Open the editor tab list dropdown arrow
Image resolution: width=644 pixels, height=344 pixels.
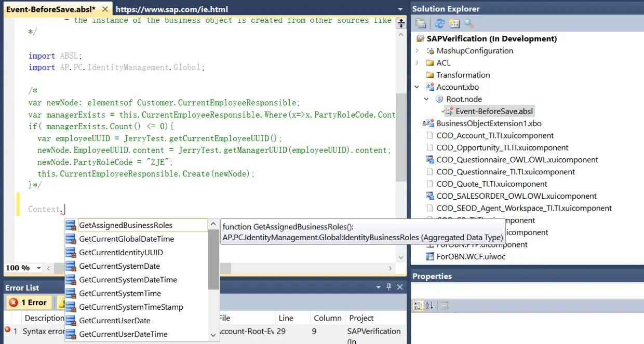pos(400,9)
